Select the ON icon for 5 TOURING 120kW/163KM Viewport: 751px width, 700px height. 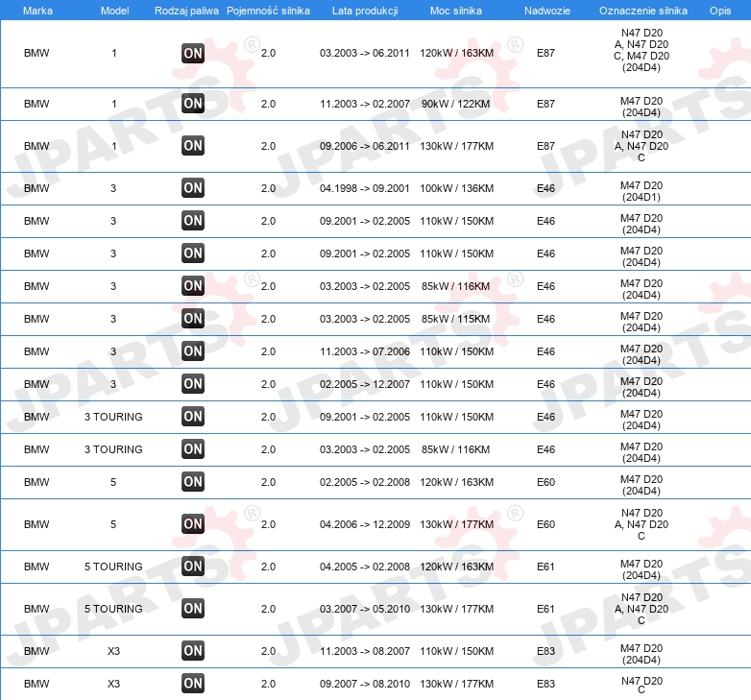click(x=193, y=567)
